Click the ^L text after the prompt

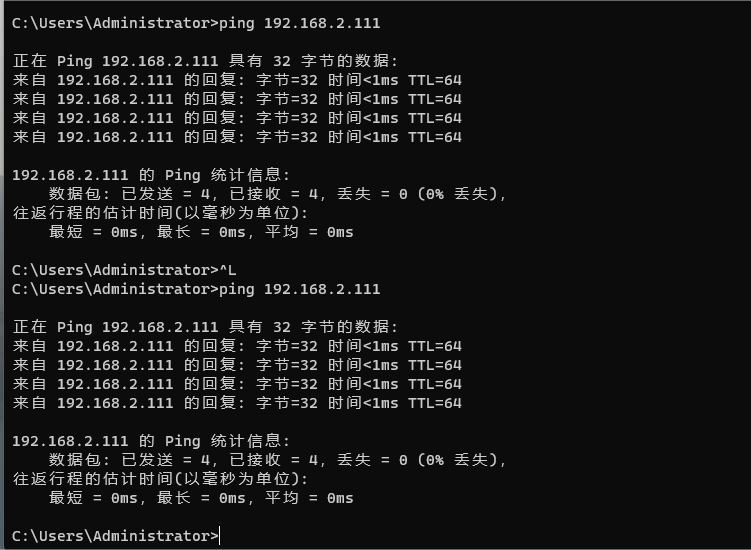point(228,270)
